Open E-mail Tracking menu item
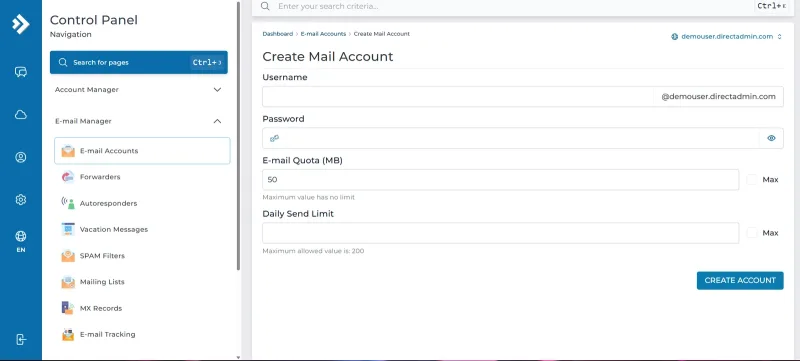 click(x=142, y=334)
